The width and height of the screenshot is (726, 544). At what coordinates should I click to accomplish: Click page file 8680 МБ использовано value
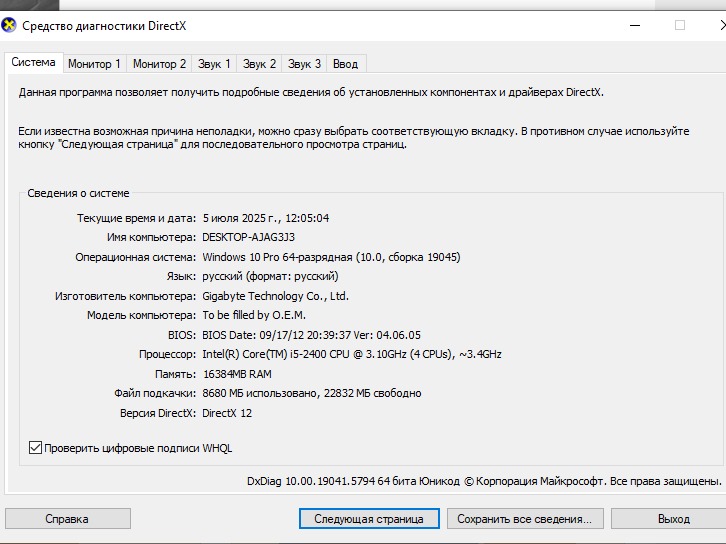312,393
